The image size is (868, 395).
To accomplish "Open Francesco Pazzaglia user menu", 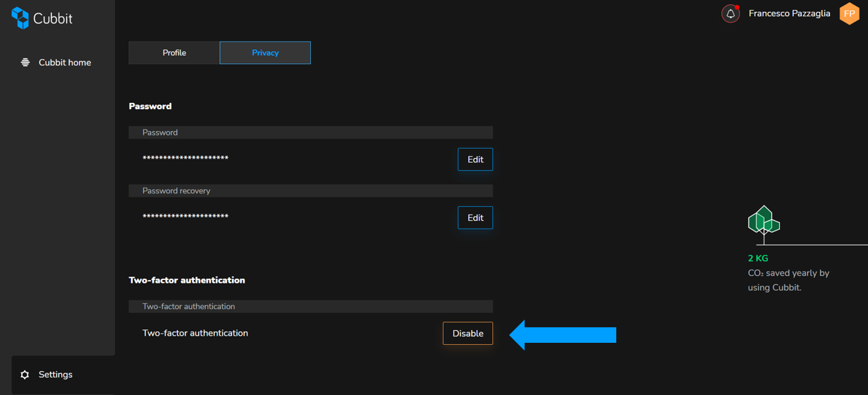I will (789, 13).
